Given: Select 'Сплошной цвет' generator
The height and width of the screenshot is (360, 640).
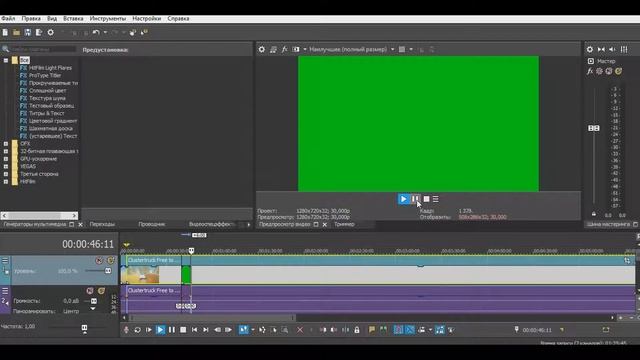Looking at the screenshot, I should pyautogui.click(x=47, y=91).
